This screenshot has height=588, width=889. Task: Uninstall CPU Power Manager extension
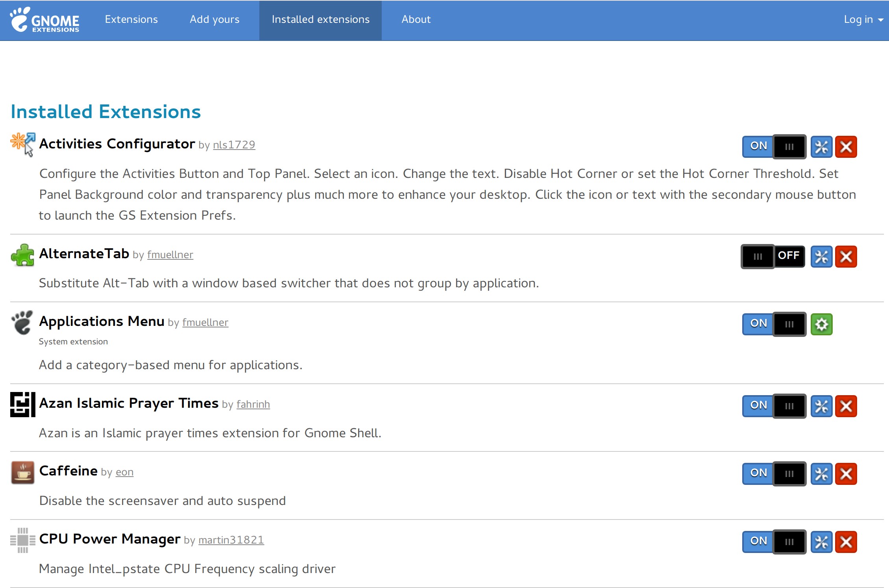click(846, 542)
